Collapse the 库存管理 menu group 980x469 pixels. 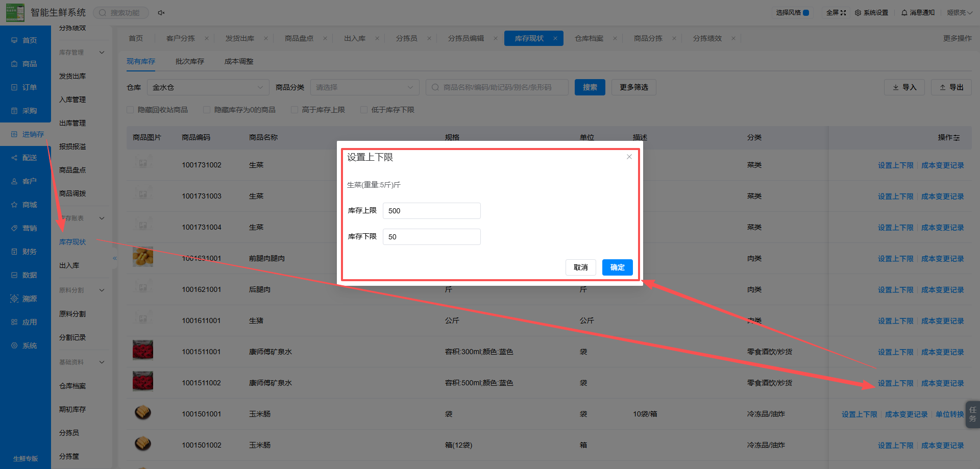pyautogui.click(x=102, y=53)
